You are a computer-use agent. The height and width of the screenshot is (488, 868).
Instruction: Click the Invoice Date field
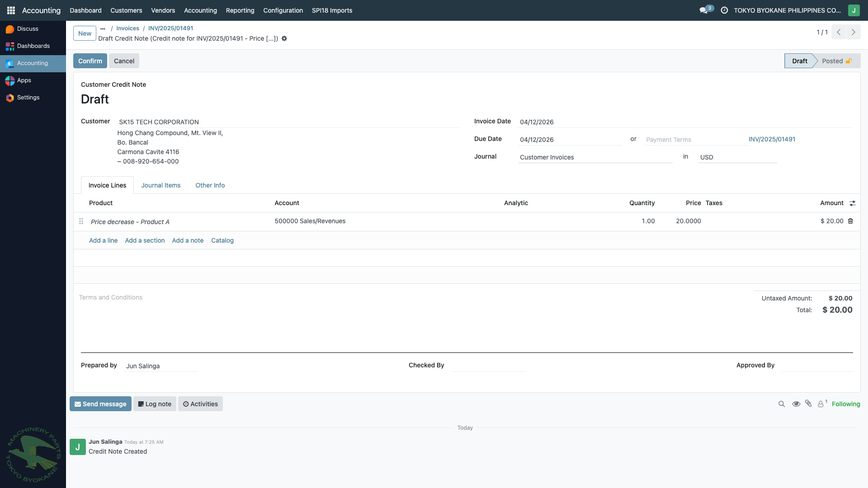tap(685, 122)
